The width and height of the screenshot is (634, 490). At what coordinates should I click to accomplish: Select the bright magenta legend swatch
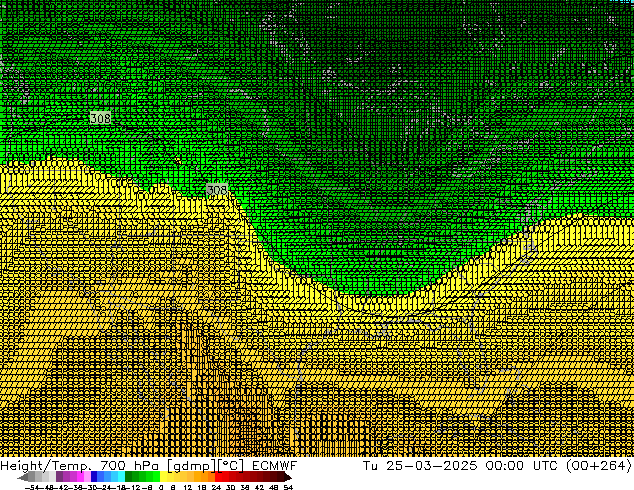(80, 476)
